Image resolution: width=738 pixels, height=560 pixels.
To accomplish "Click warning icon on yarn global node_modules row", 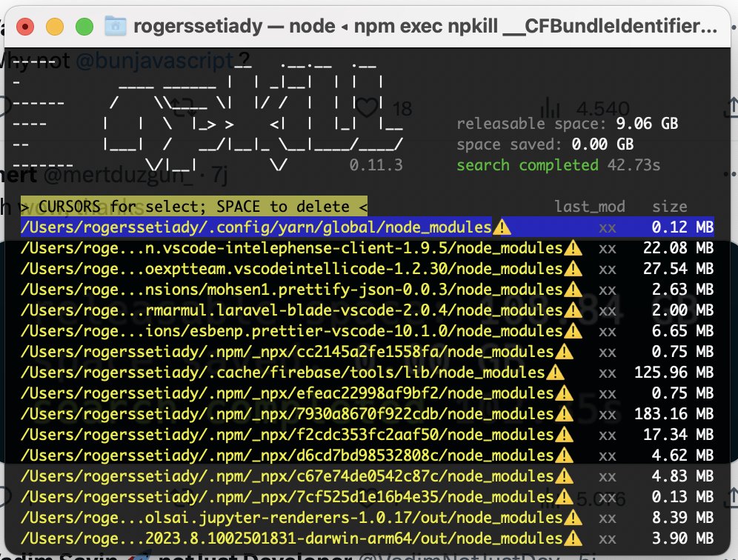I will 502,227.
